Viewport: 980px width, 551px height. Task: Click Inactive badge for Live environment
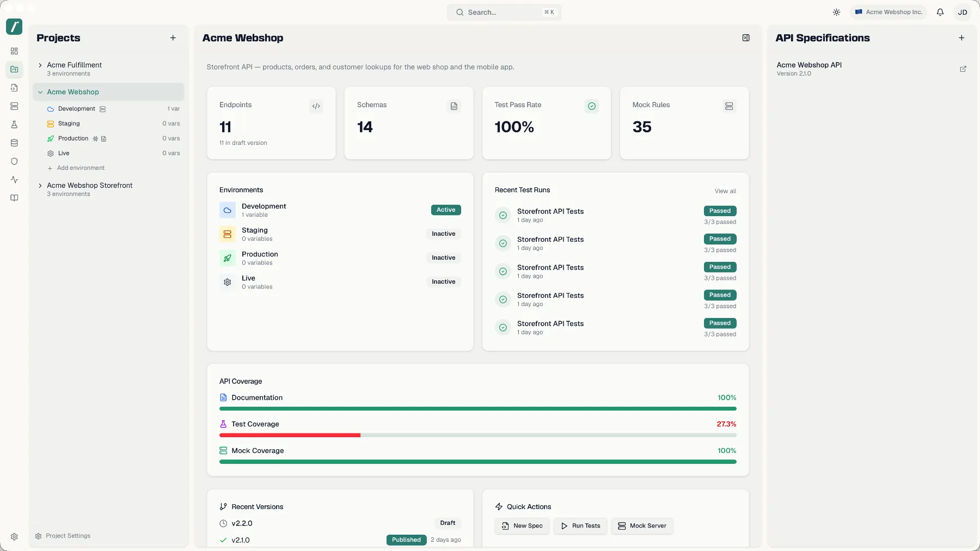pyautogui.click(x=444, y=282)
